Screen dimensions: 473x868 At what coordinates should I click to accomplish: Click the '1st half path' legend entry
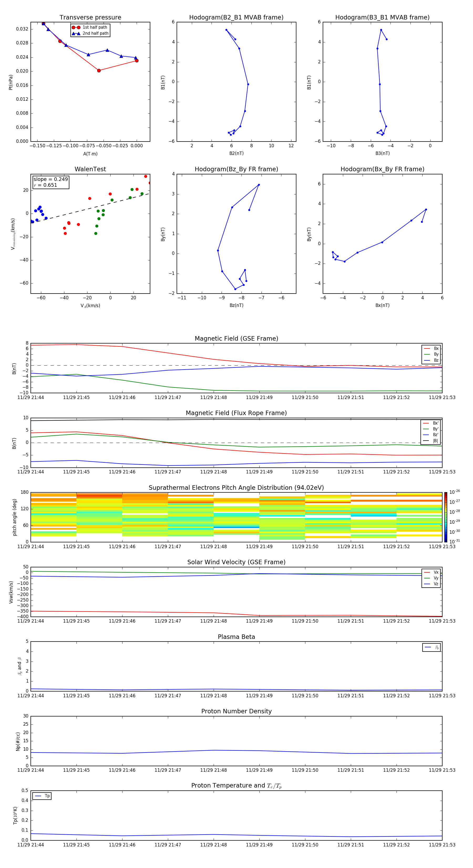point(90,27)
